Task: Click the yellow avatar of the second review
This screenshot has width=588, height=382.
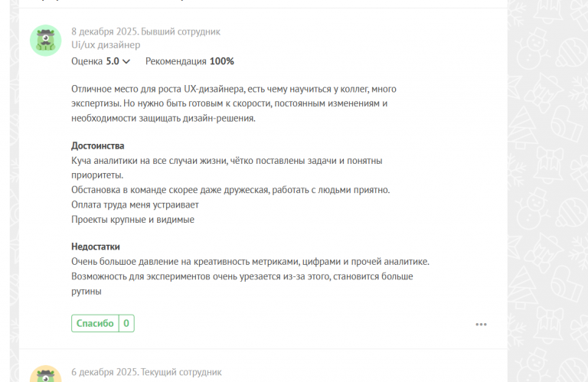Action: [45, 374]
